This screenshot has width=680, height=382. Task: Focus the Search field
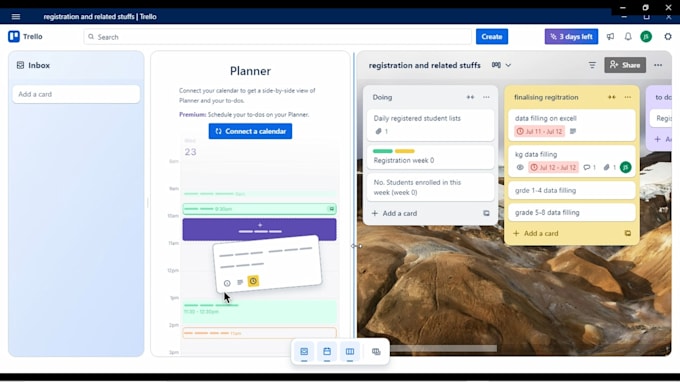click(x=278, y=37)
